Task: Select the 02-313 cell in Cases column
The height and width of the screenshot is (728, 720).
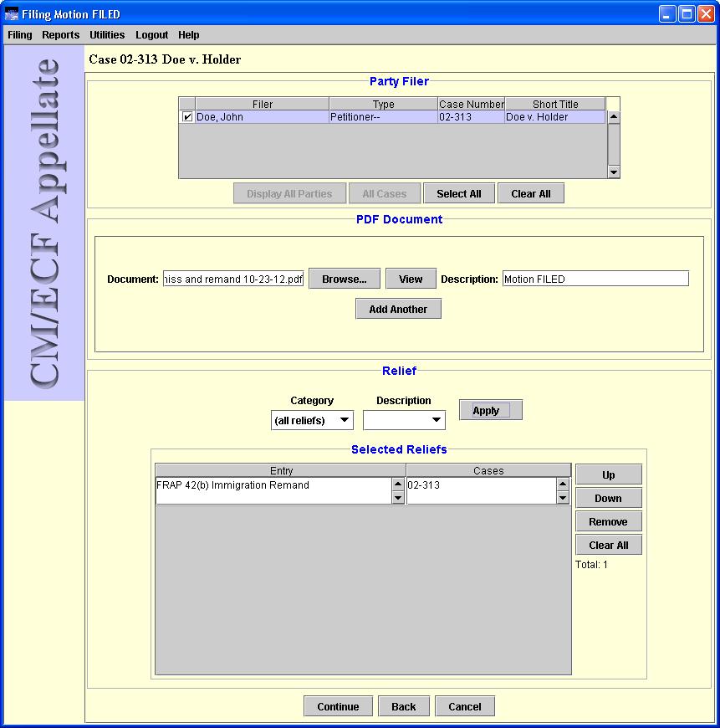Action: click(482, 490)
